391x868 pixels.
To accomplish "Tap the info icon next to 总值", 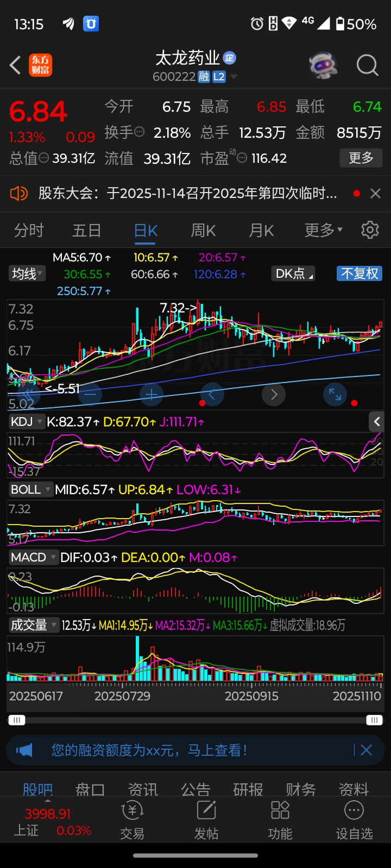I will click(x=44, y=158).
